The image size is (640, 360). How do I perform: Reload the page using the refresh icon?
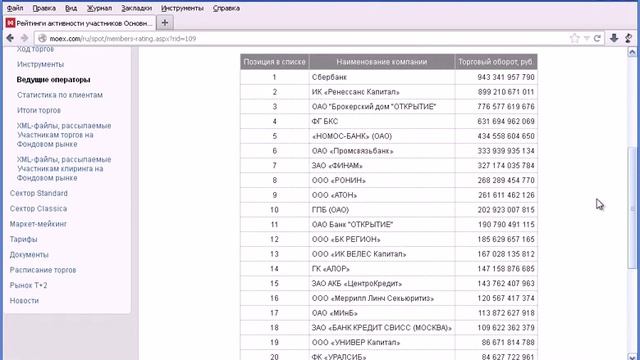pyautogui.click(x=597, y=38)
